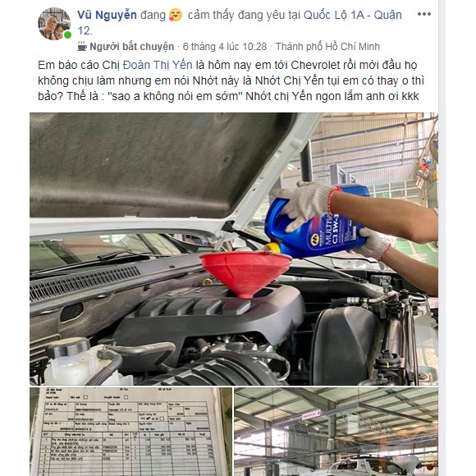Click the page scrollbar on right edge
476x476 pixels.
pyautogui.click(x=442, y=238)
